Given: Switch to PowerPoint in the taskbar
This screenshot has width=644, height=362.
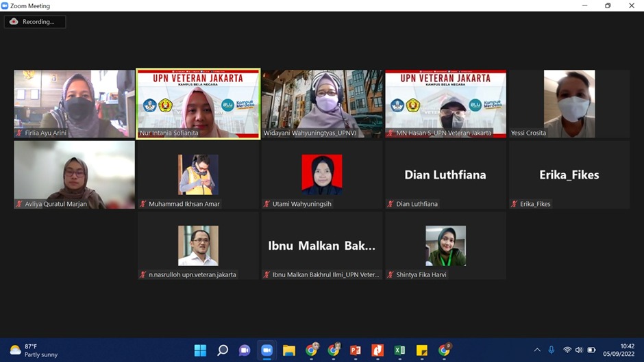Looking at the screenshot, I should [355, 350].
